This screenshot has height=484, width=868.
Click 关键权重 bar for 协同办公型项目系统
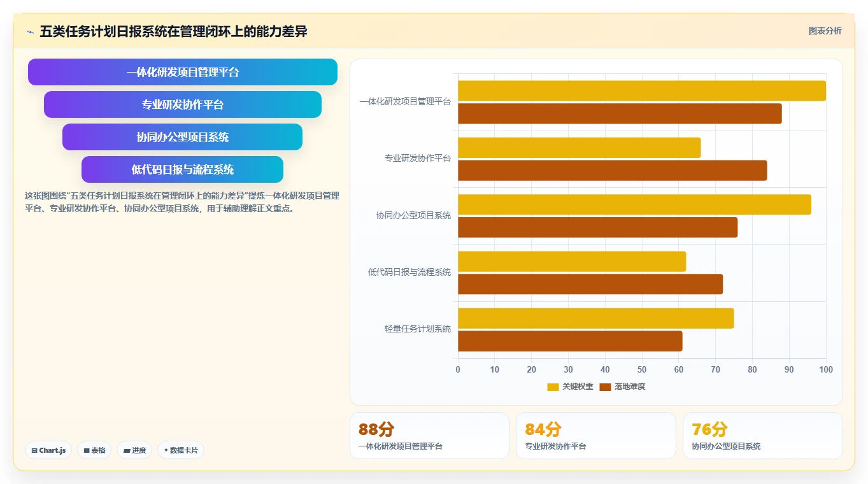[634, 204]
